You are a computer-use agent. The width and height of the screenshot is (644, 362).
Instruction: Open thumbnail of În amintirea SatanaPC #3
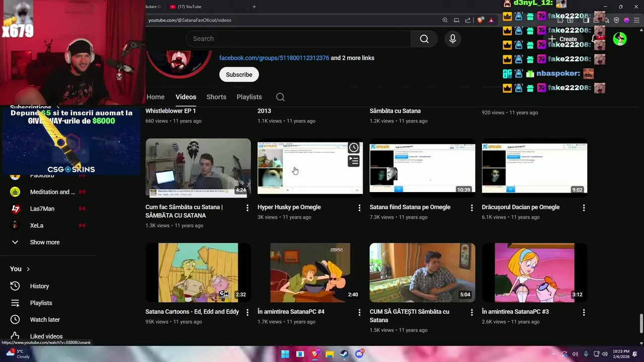[535, 273]
